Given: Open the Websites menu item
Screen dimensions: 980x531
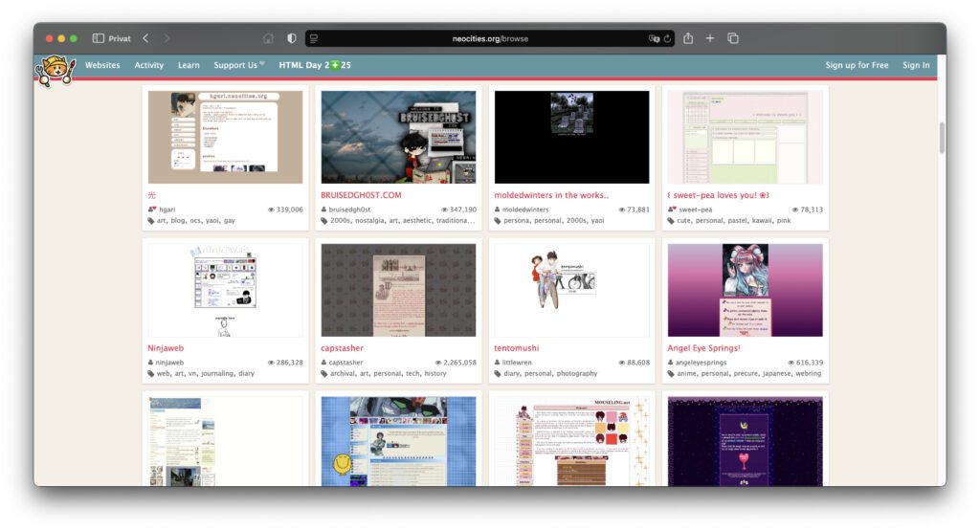Looking at the screenshot, I should pyautogui.click(x=102, y=65).
